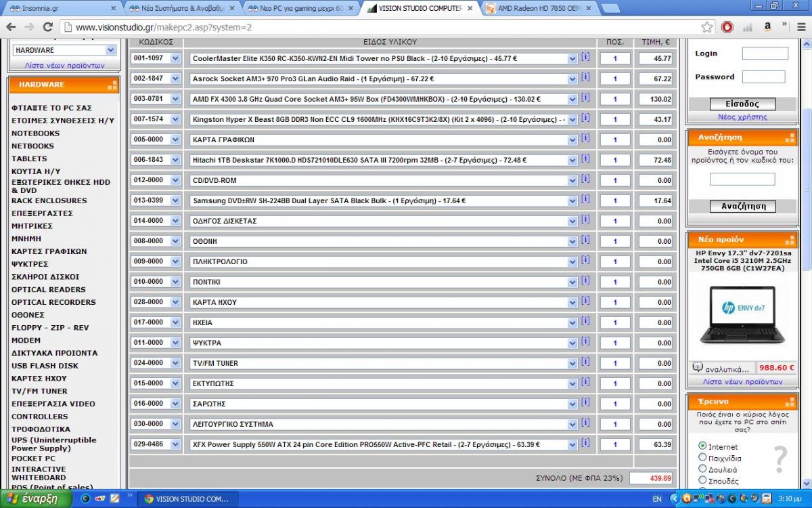Open info [i] for XFX Power Supply row
Screen dimensions: 812x508
pyautogui.click(x=585, y=443)
